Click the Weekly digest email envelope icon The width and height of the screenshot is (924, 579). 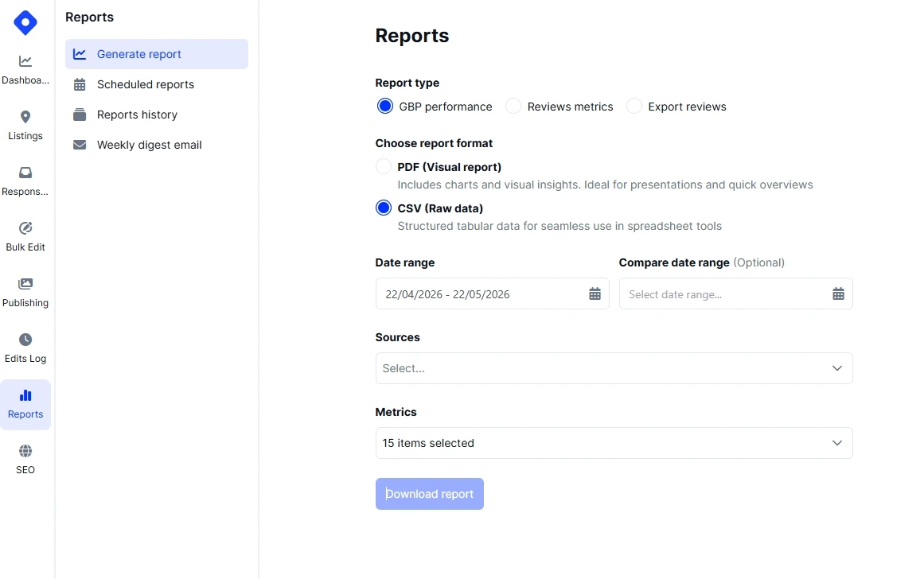coord(80,145)
